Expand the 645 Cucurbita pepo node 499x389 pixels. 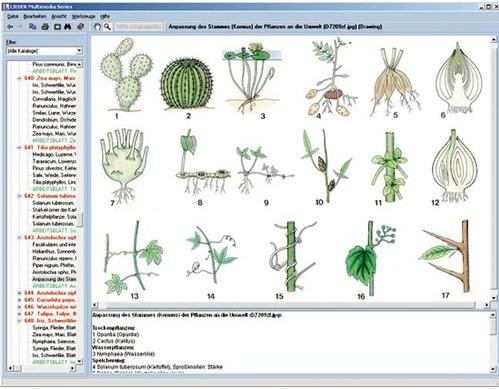click(19, 300)
